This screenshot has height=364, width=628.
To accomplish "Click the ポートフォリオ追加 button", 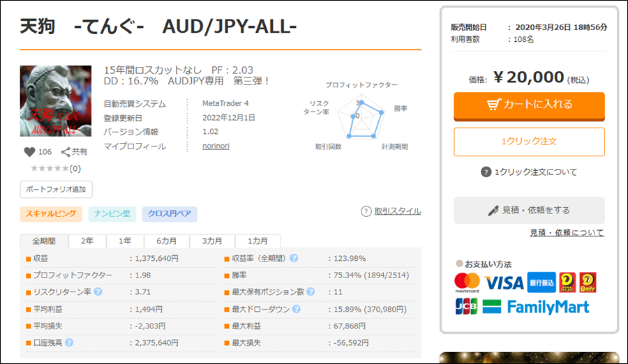I will 56,189.
